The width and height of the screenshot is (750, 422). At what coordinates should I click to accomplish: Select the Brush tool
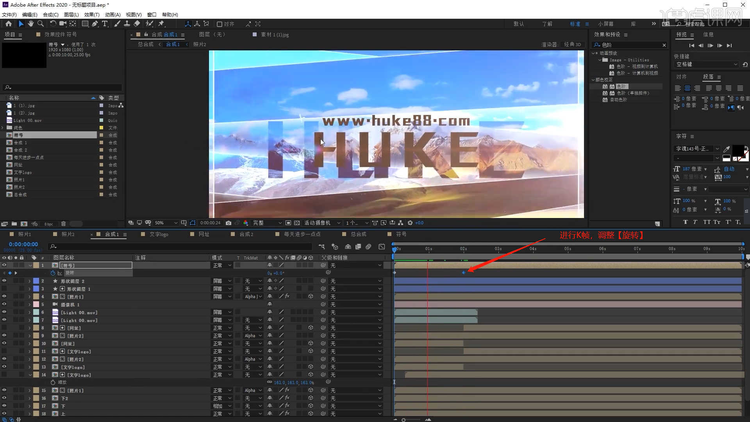[x=117, y=23]
